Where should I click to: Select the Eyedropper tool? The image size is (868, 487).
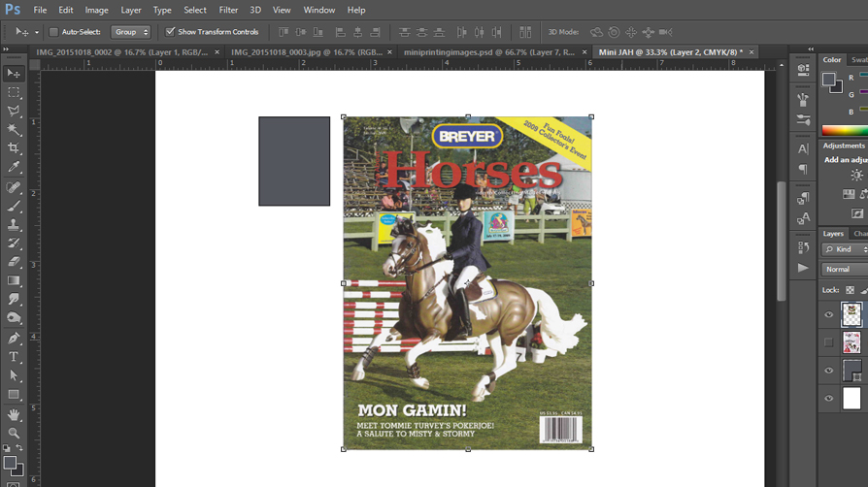14,167
